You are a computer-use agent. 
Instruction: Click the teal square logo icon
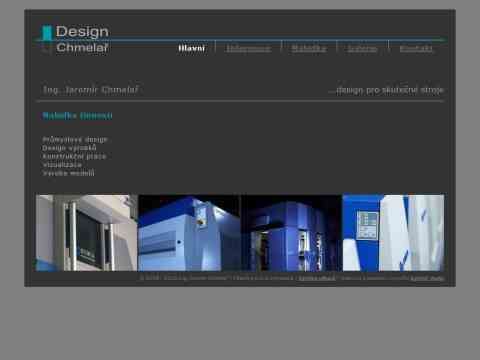pyautogui.click(x=47, y=33)
